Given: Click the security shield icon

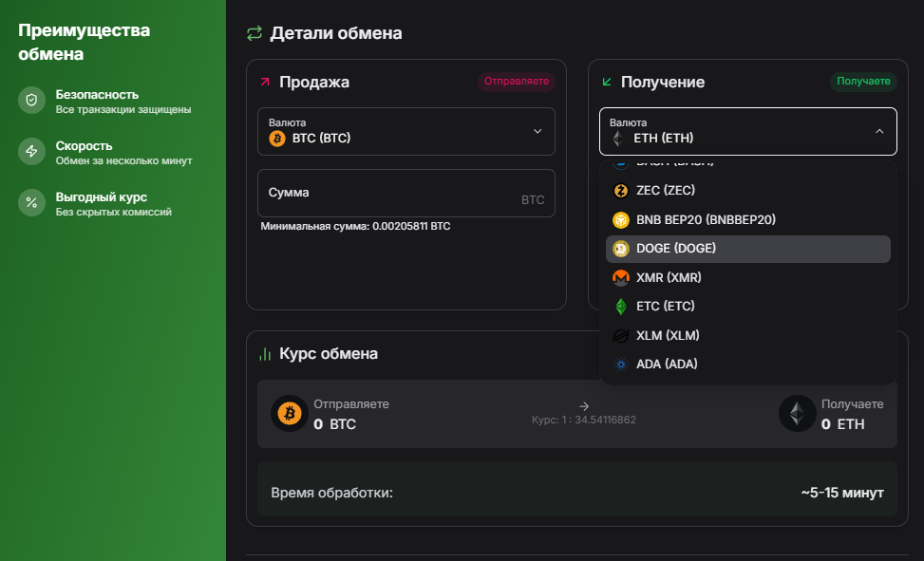Looking at the screenshot, I should pyautogui.click(x=32, y=101).
